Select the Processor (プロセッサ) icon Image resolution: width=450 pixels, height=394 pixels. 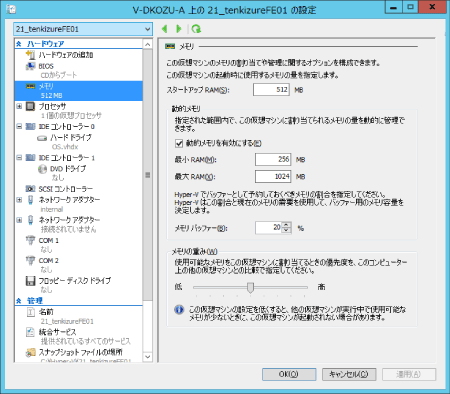(30, 106)
